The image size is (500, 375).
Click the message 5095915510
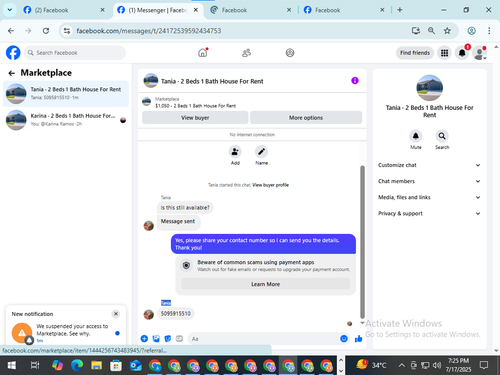tap(176, 313)
